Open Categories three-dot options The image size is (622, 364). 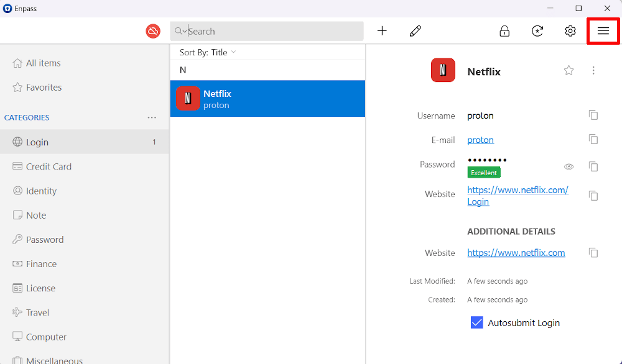pyautogui.click(x=152, y=117)
